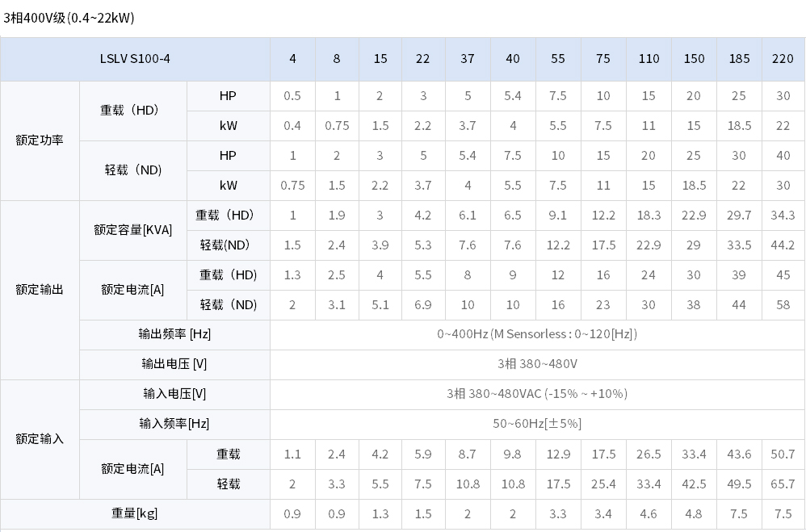Image resolution: width=806 pixels, height=532 pixels.
Task: Select the 3相 380~480V output voltage cell
Action: click(x=537, y=364)
